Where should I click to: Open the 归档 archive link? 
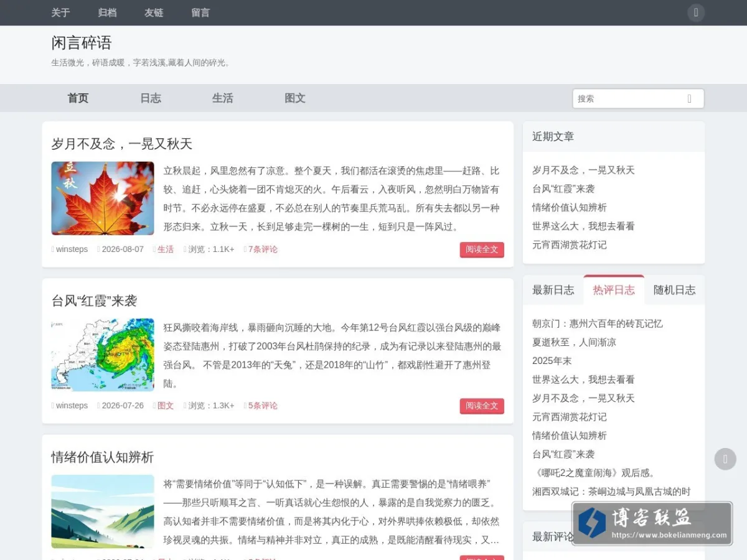click(x=107, y=12)
